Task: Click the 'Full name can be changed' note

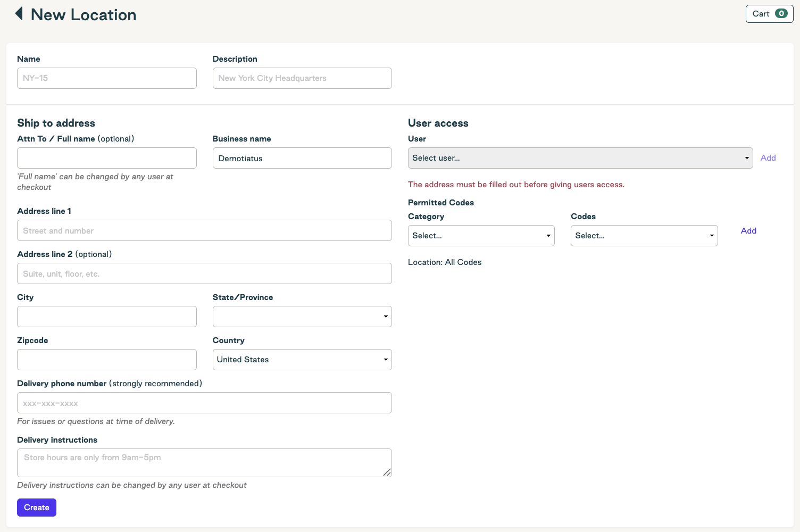Action: (x=95, y=182)
